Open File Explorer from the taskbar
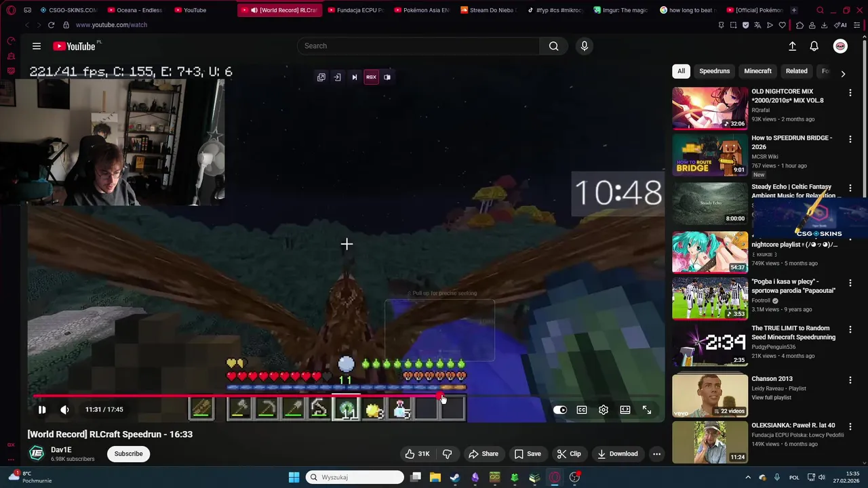This screenshot has width=868, height=488. (x=435, y=477)
